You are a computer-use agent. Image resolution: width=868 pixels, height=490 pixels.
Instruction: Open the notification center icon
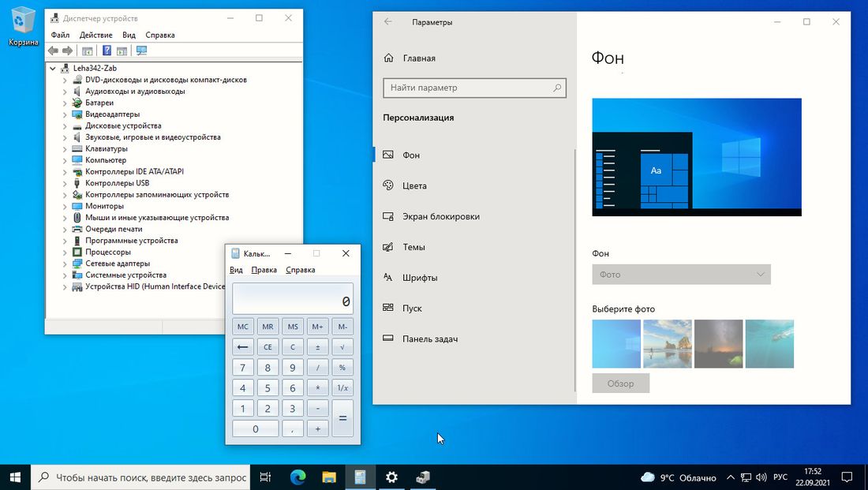click(847, 477)
